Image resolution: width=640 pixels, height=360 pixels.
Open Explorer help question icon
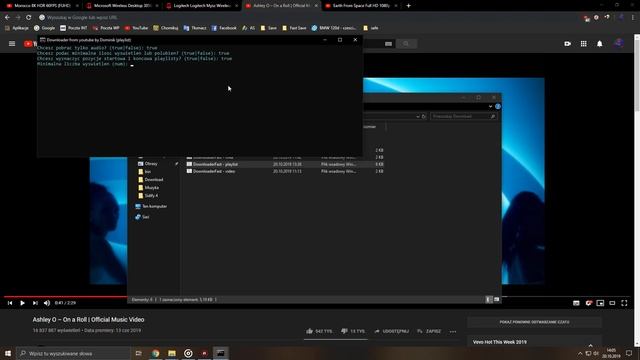point(498,107)
